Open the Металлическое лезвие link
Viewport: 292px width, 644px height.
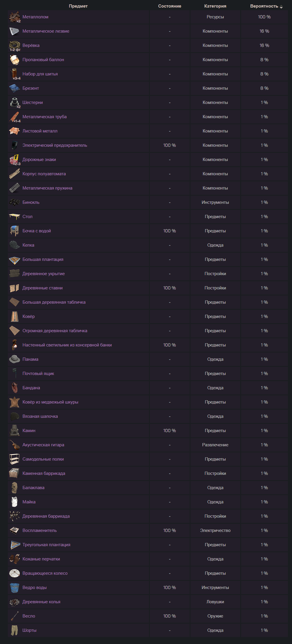(x=46, y=31)
